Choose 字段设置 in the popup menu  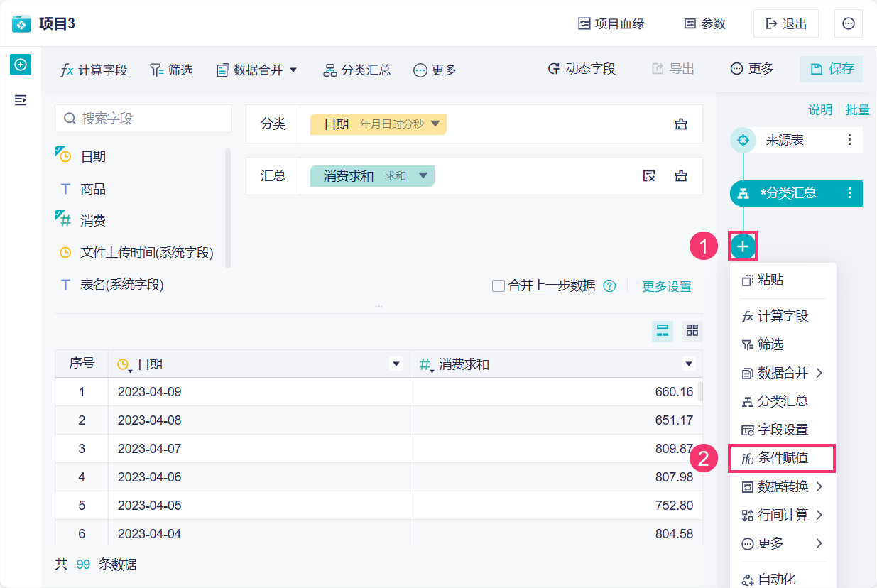(x=783, y=430)
